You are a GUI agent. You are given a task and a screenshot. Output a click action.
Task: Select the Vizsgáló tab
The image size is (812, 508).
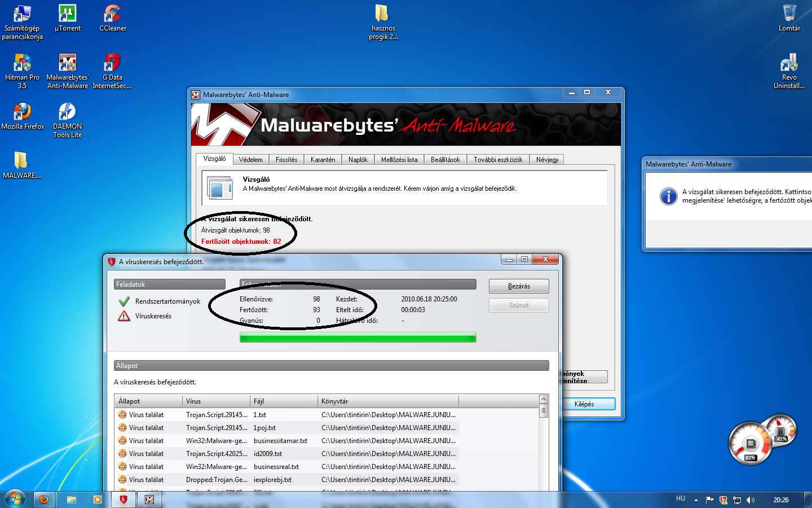coord(214,159)
